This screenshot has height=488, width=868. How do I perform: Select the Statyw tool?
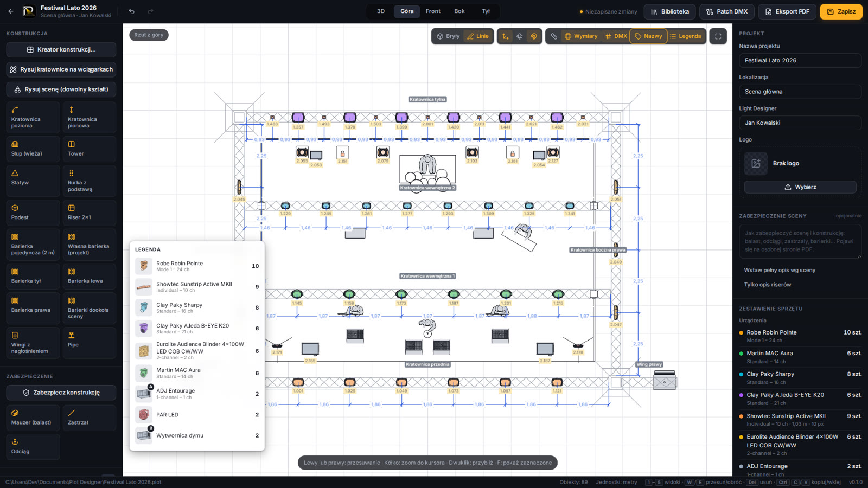coord(33,181)
